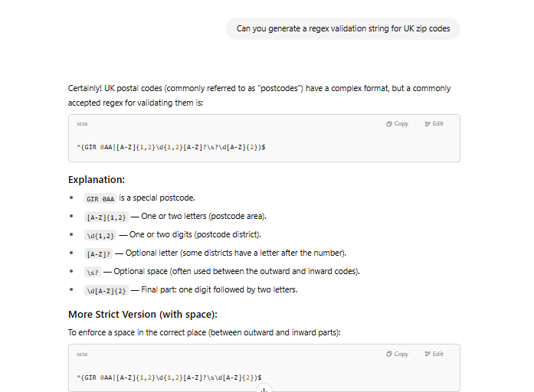Click the user message about UK zip codes
534x392 pixels.
pyautogui.click(x=342, y=29)
